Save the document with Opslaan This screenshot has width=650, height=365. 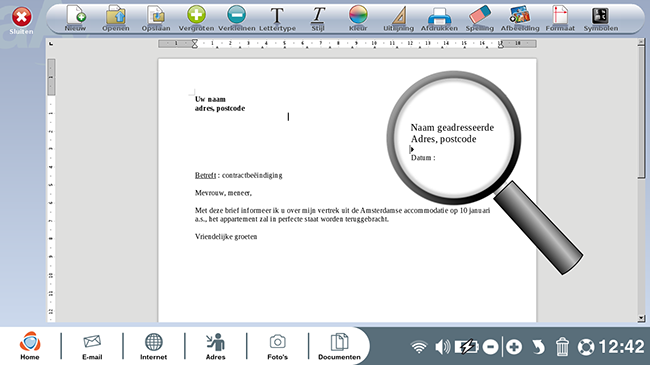[x=156, y=19]
